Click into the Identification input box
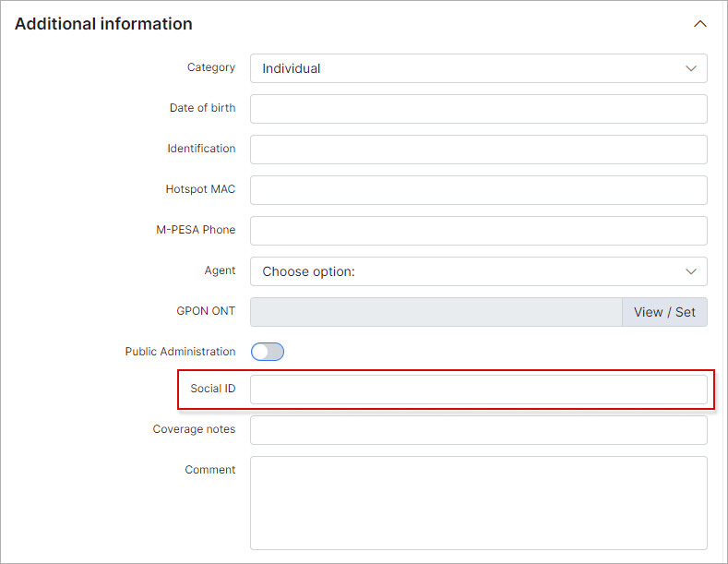This screenshot has width=728, height=564. (x=478, y=150)
